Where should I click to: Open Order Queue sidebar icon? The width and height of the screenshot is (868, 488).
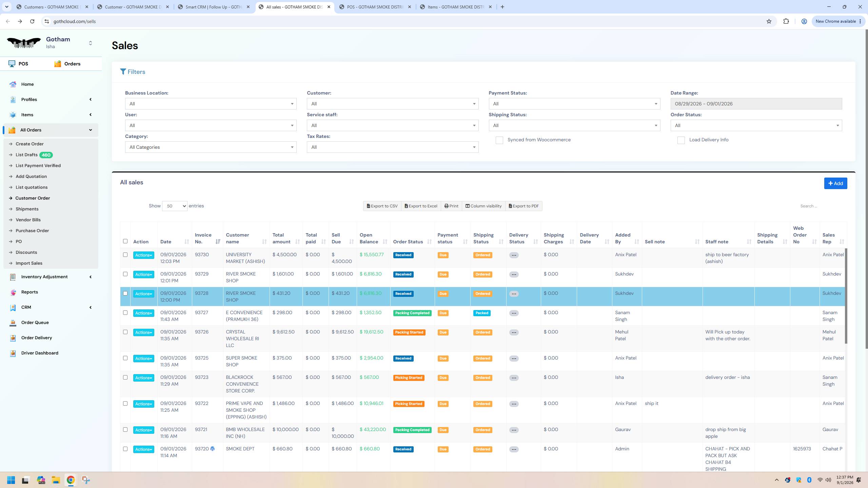coord(13,323)
